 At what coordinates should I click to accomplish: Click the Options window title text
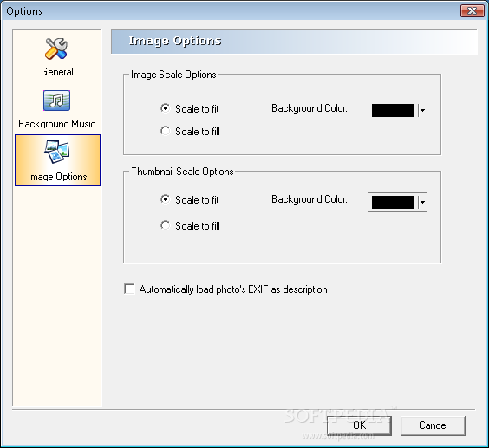[x=24, y=11]
